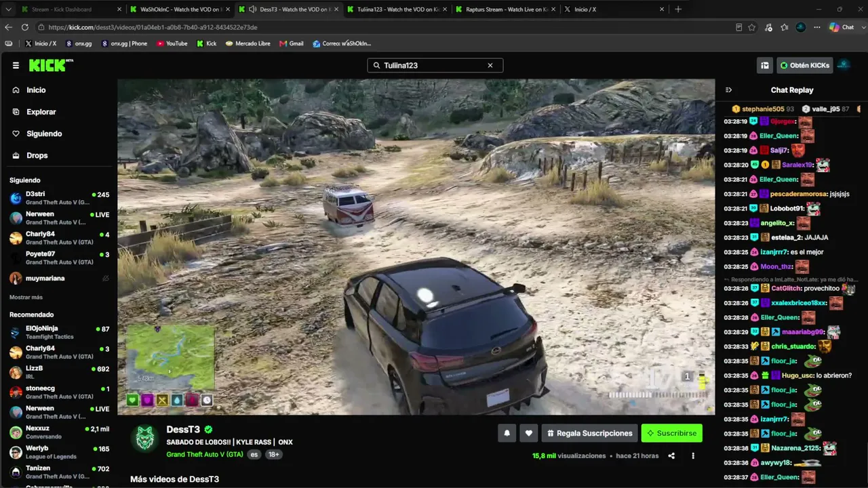Clear the search box with the X
The height and width of the screenshot is (488, 868).
point(490,66)
